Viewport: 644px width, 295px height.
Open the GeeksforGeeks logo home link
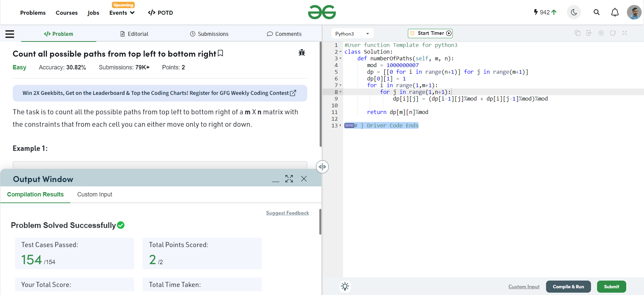pyautogui.click(x=322, y=12)
